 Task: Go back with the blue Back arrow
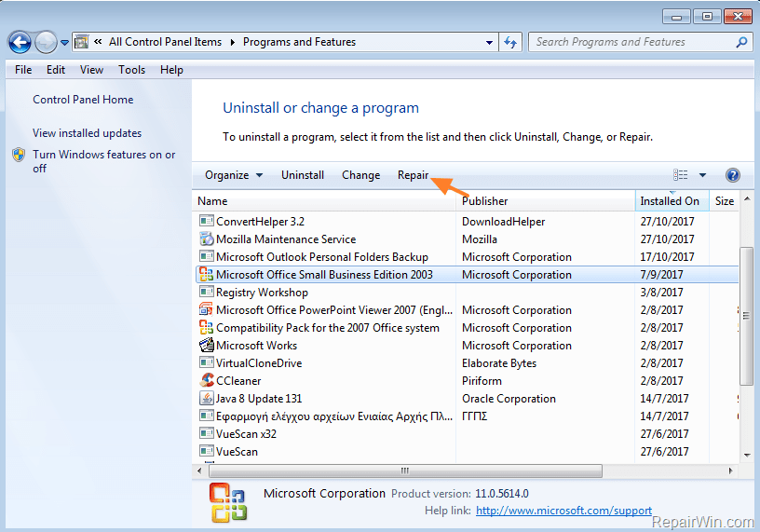[x=20, y=43]
